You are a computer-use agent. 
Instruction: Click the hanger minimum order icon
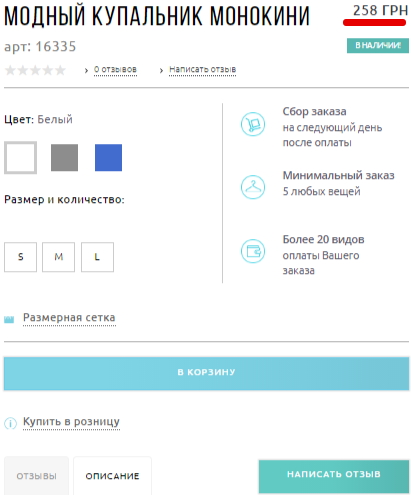pos(253,187)
